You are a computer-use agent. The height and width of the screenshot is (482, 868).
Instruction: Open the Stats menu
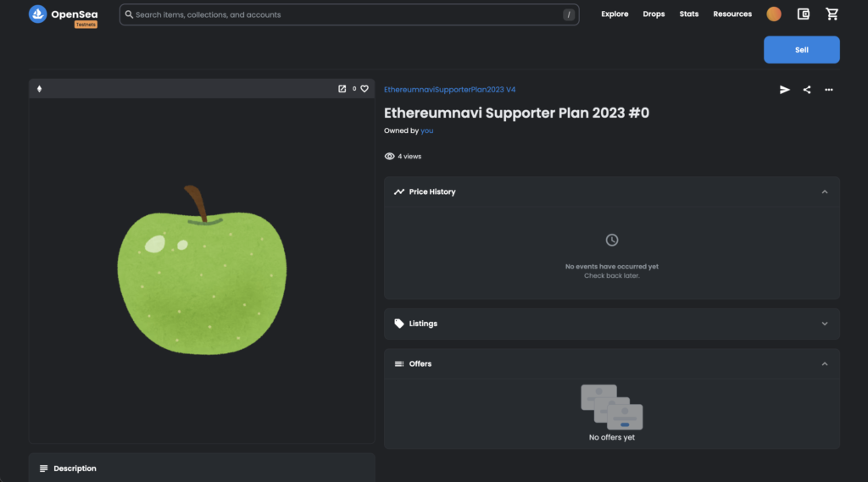click(688, 14)
